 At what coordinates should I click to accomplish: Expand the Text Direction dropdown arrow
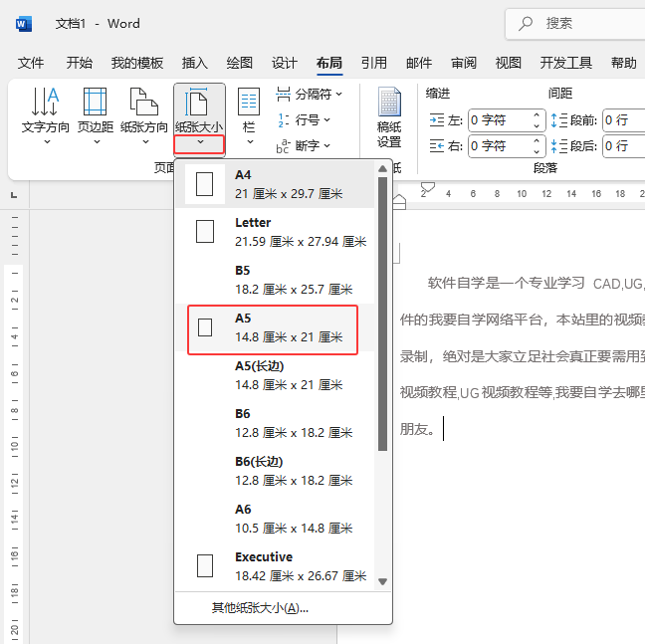point(47,142)
